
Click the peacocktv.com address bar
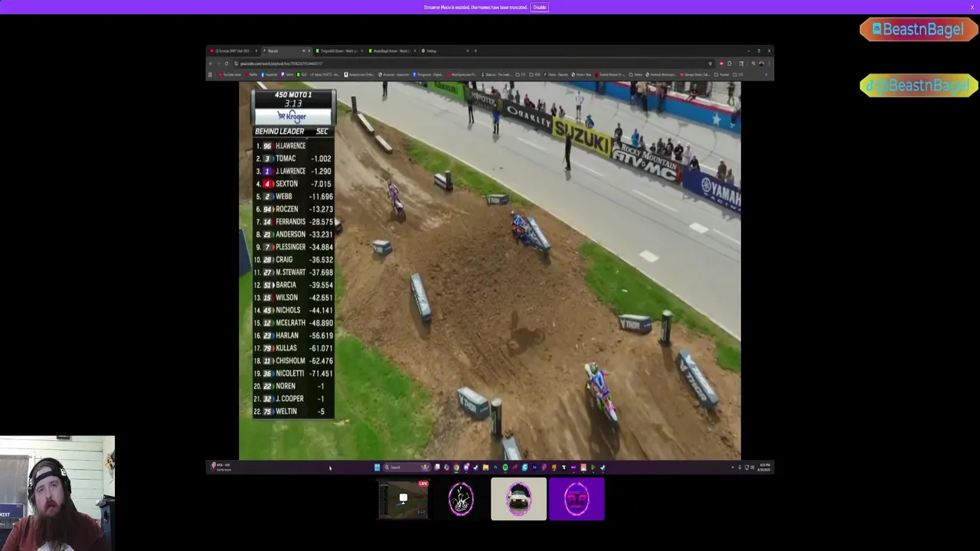click(x=475, y=64)
